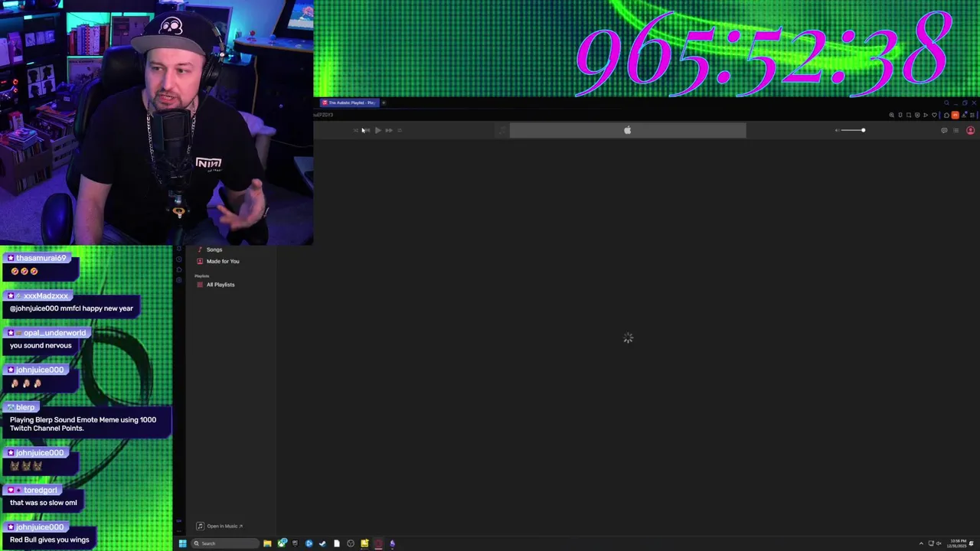Click the taskbar Search box
This screenshot has height=551, width=980.
[x=225, y=543]
